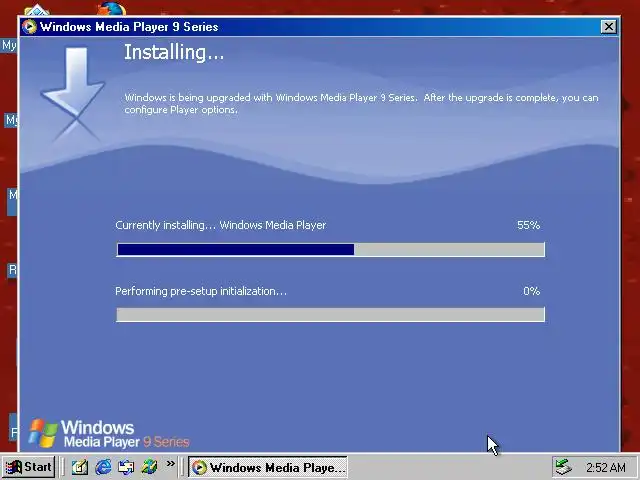Screen dimensions: 640x480
Task: Click the installer window title bar text
Action: [129, 27]
